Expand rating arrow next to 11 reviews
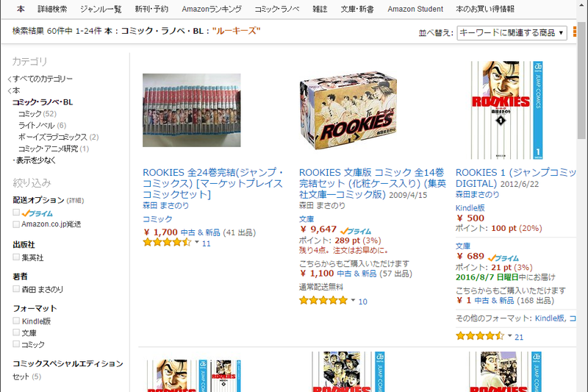 (197, 242)
